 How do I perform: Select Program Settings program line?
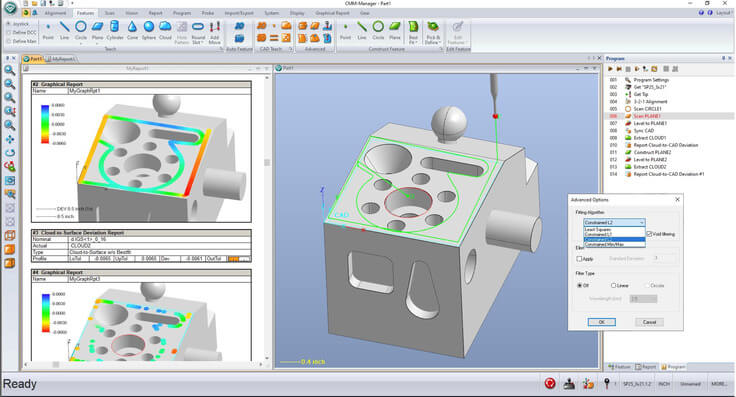[x=651, y=80]
